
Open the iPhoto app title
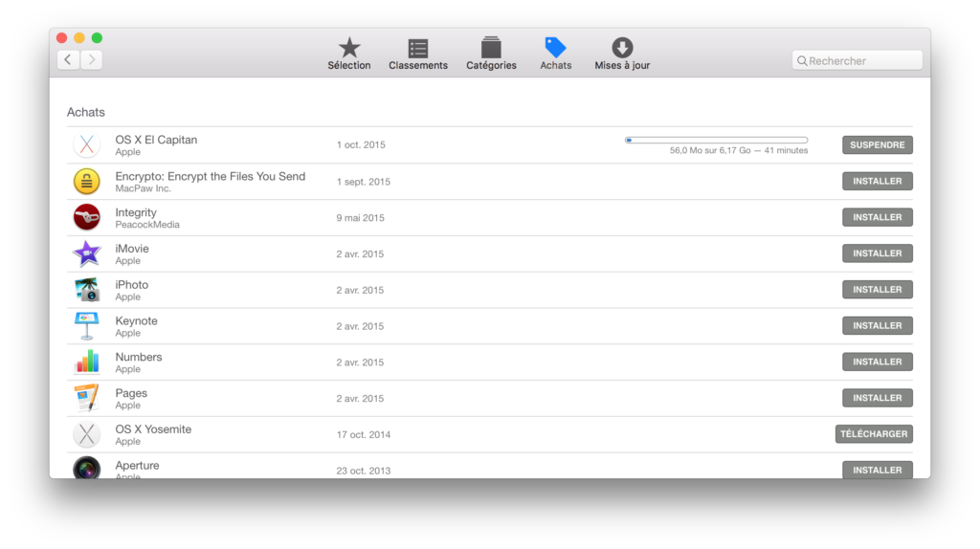(x=132, y=285)
